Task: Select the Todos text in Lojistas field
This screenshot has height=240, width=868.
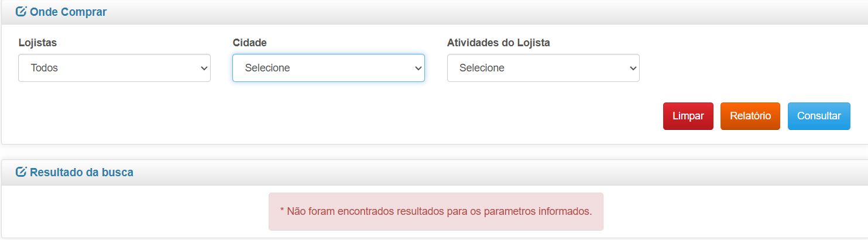Action: coord(44,68)
